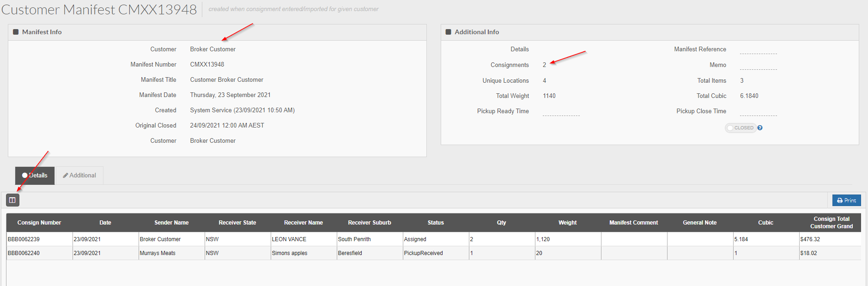Click Beresfield suburb cell

[x=370, y=253]
